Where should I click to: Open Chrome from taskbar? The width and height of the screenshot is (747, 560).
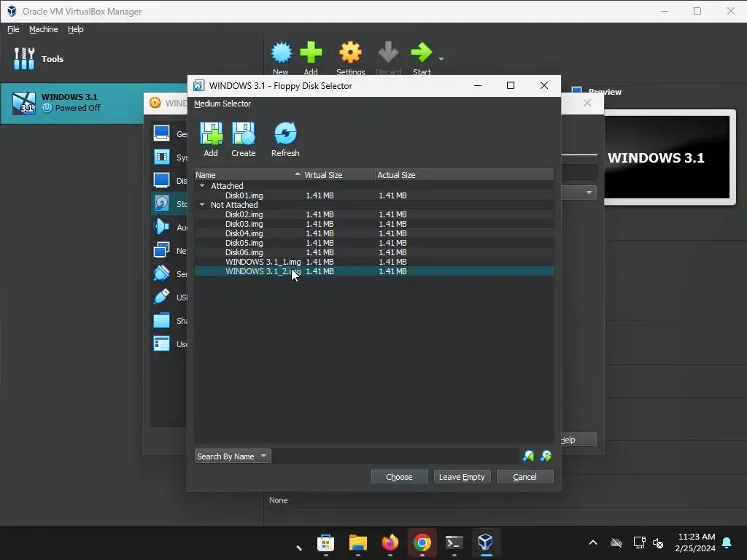tap(422, 542)
